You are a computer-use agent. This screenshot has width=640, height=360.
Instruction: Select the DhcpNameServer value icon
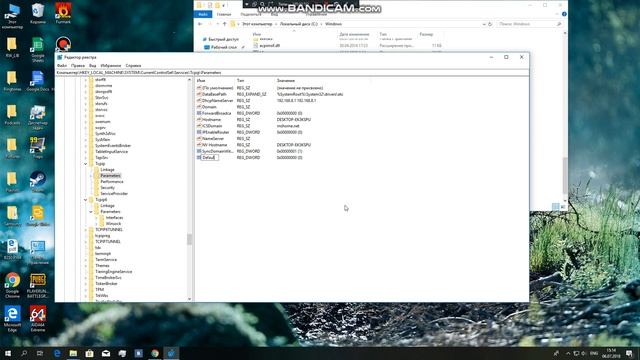[x=199, y=100]
